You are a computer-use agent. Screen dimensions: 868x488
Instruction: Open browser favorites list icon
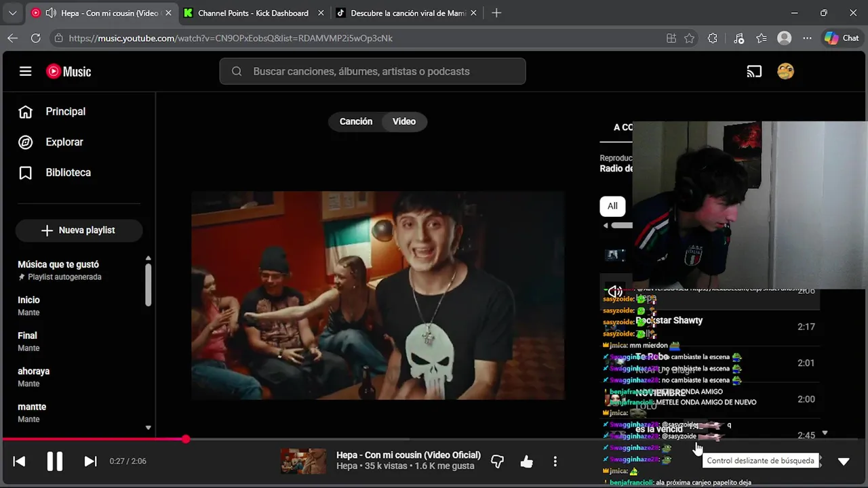tap(762, 38)
